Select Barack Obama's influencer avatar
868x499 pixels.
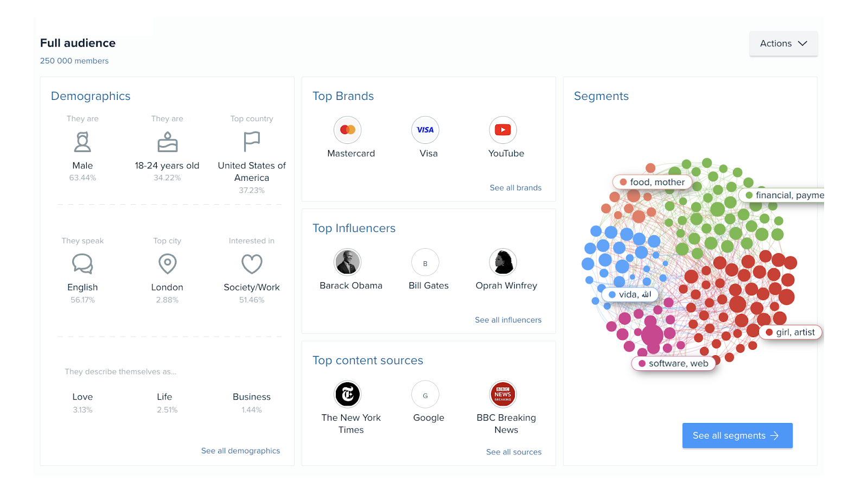pyautogui.click(x=347, y=262)
